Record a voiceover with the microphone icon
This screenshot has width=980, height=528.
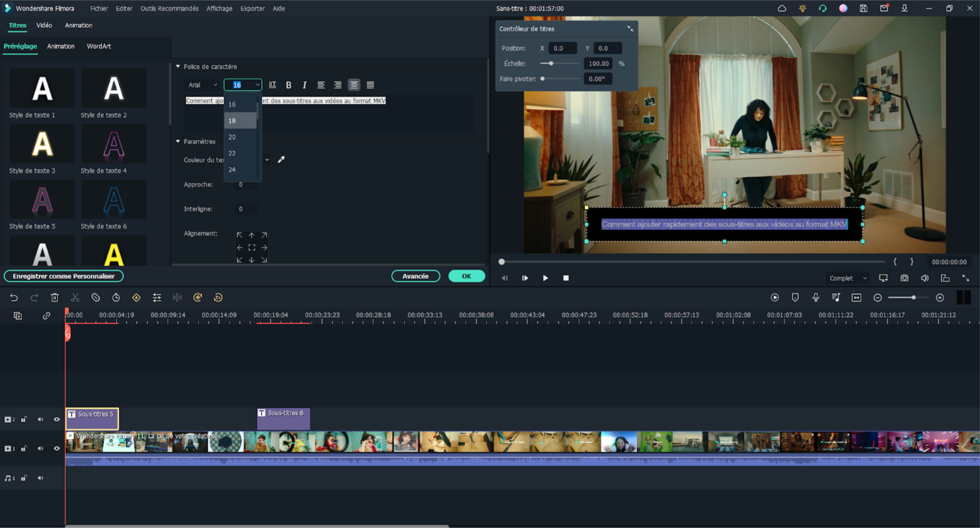pyautogui.click(x=815, y=297)
